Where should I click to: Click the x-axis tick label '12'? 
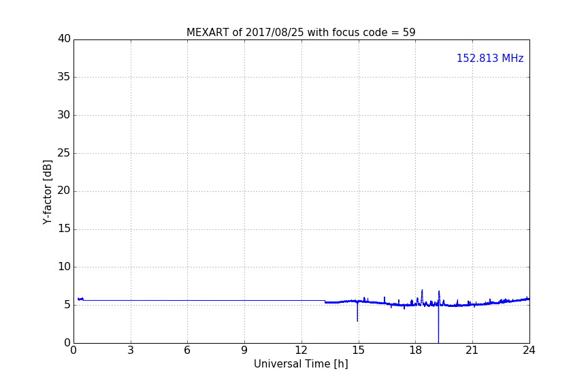(x=301, y=350)
